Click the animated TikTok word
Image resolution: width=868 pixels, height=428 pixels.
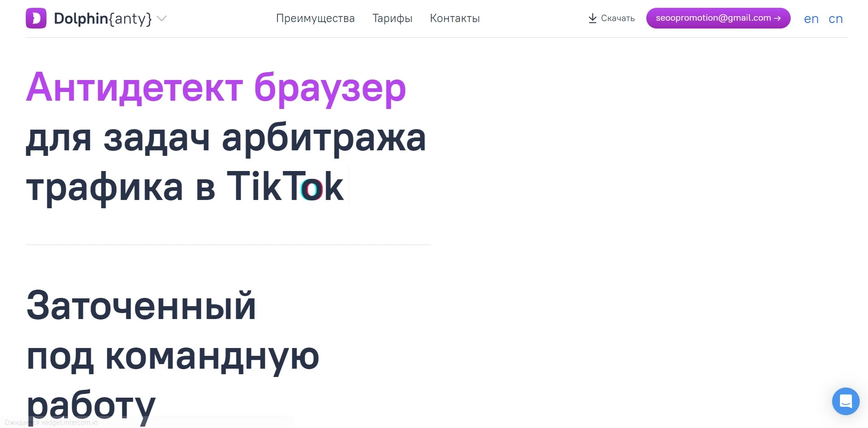pyautogui.click(x=285, y=186)
